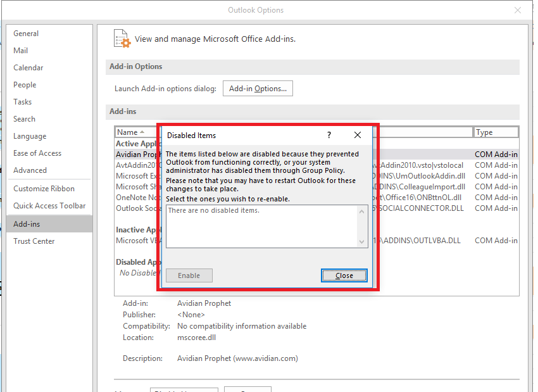Click the Add-ins page icon next to heading

122,39
